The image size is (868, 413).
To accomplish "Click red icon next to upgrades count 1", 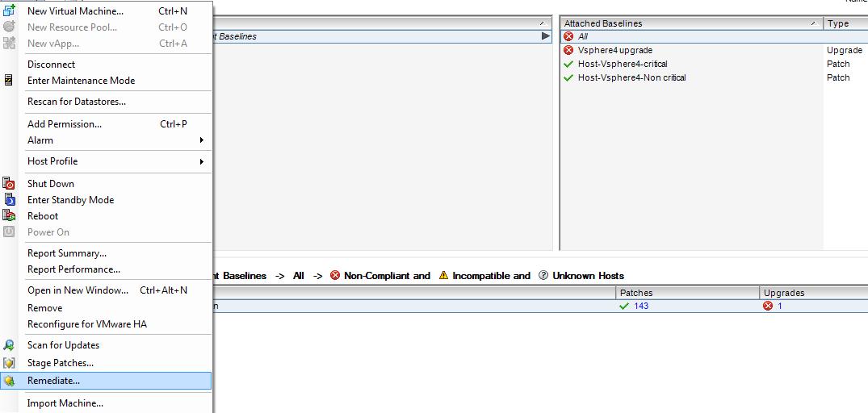I will tap(768, 306).
